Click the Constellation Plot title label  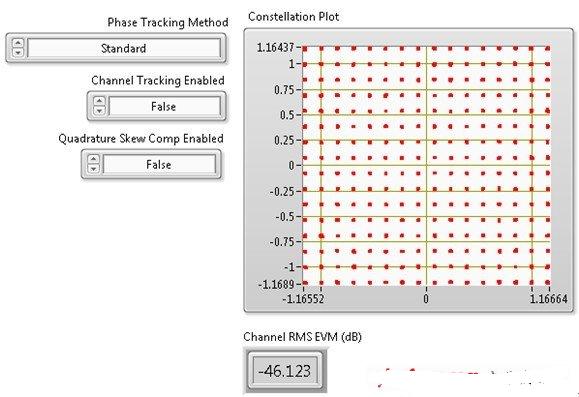(x=293, y=17)
